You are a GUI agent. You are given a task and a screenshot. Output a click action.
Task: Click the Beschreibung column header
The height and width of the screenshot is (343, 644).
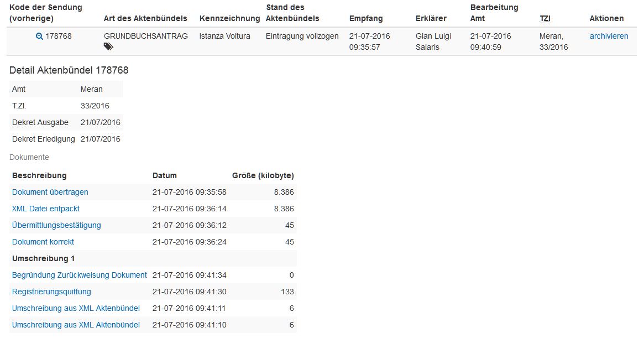pos(39,175)
